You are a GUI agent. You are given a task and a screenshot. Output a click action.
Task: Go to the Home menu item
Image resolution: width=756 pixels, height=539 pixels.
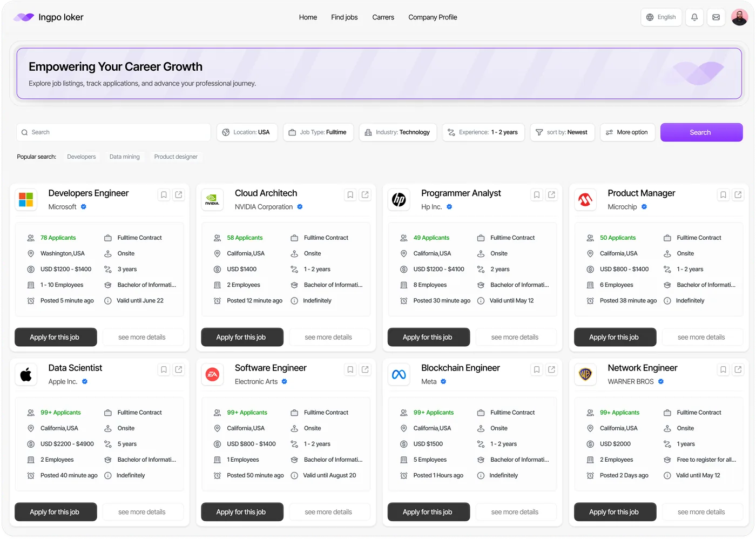308,17
